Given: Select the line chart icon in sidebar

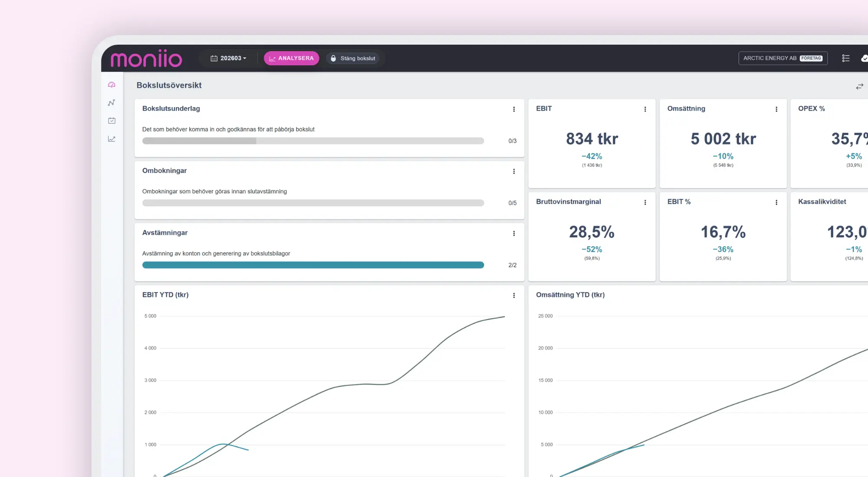Looking at the screenshot, I should 112,139.
